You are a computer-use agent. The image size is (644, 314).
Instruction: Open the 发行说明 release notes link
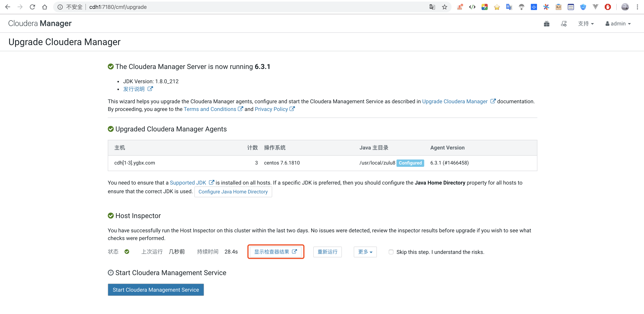[138, 89]
